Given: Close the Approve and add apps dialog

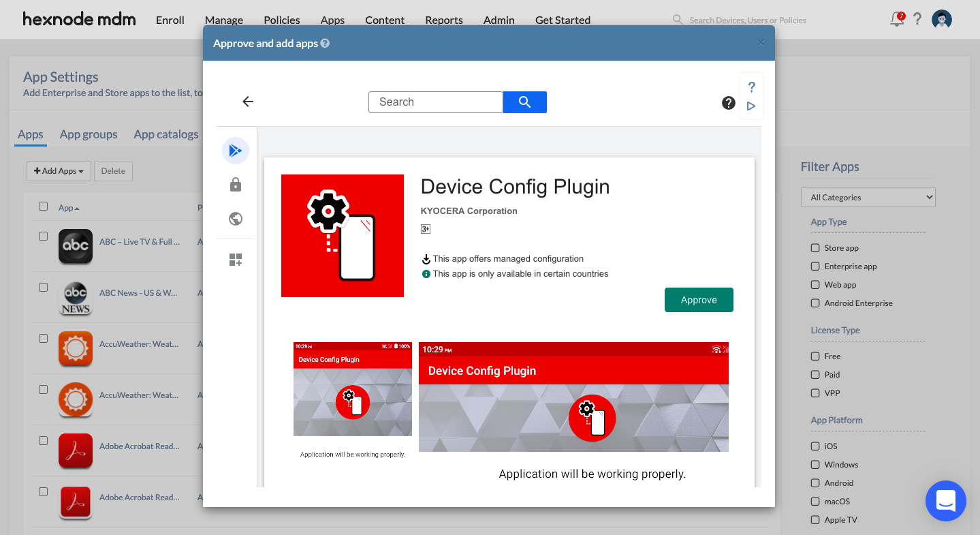Looking at the screenshot, I should pos(761,43).
